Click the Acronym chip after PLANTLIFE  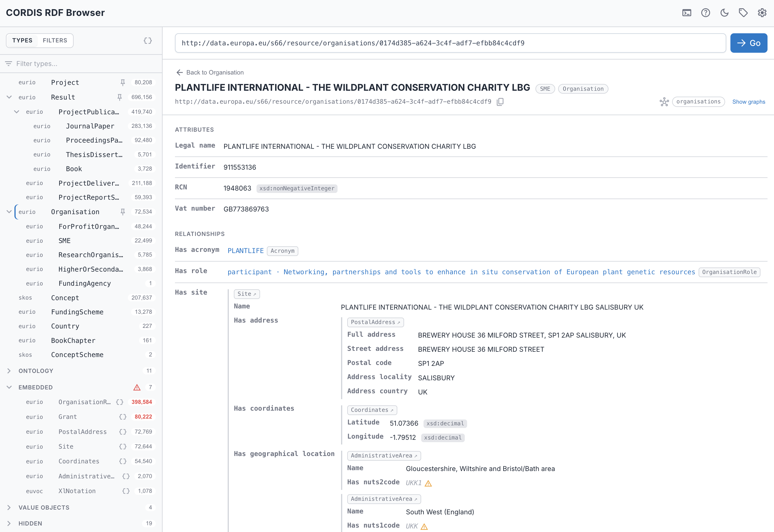282,251
